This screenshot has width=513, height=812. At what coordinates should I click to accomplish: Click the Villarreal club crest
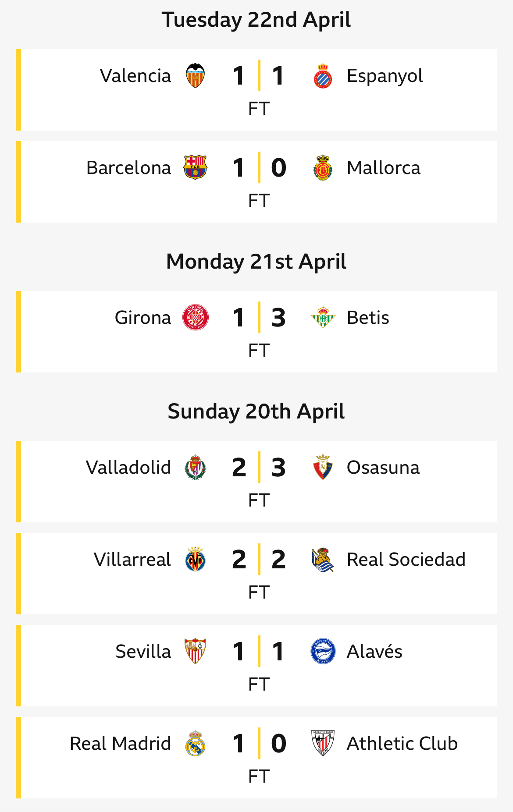195,559
